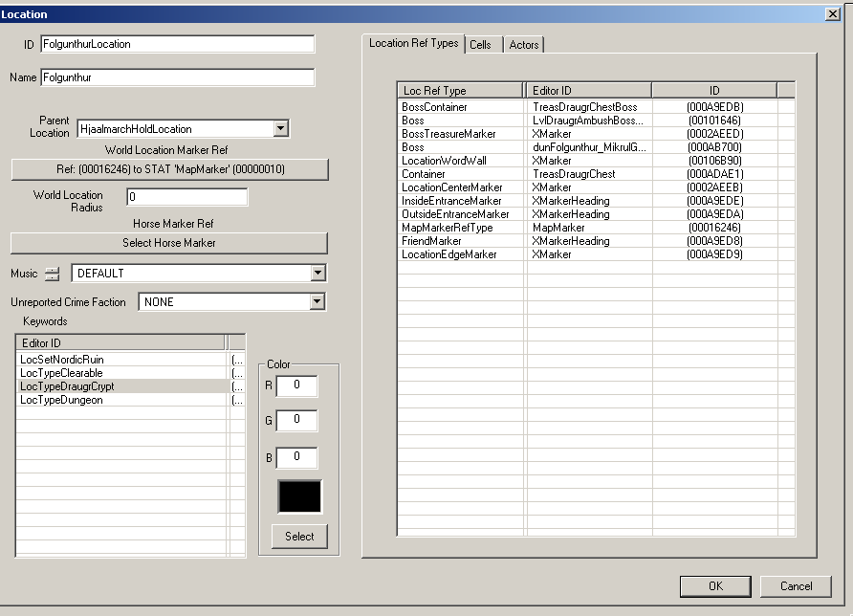
Task: Sort by Editor ID column in ref table
Action: 589,90
